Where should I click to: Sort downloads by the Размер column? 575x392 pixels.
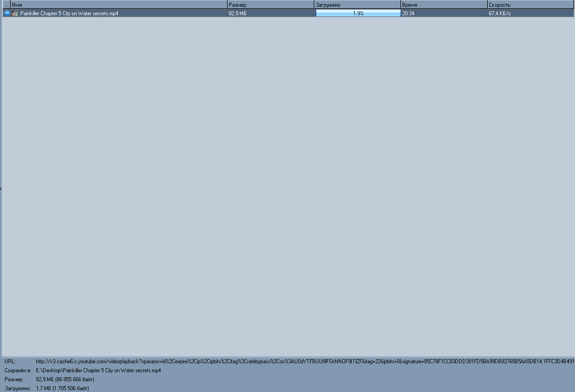click(x=270, y=4)
